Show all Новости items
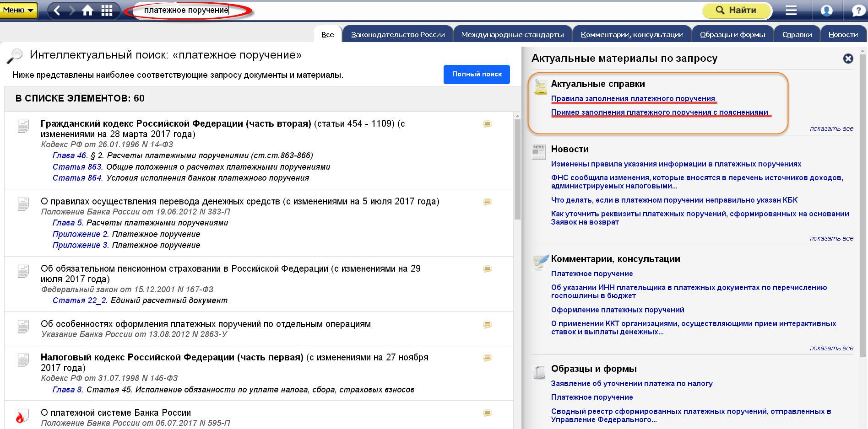 (x=831, y=238)
